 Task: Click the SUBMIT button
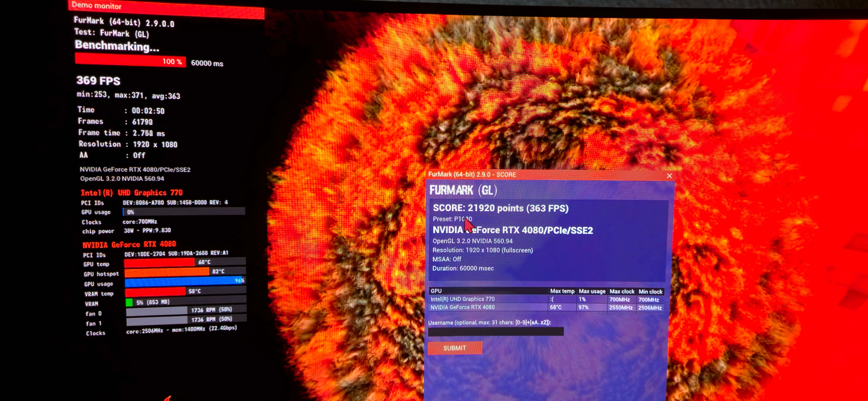coord(455,348)
